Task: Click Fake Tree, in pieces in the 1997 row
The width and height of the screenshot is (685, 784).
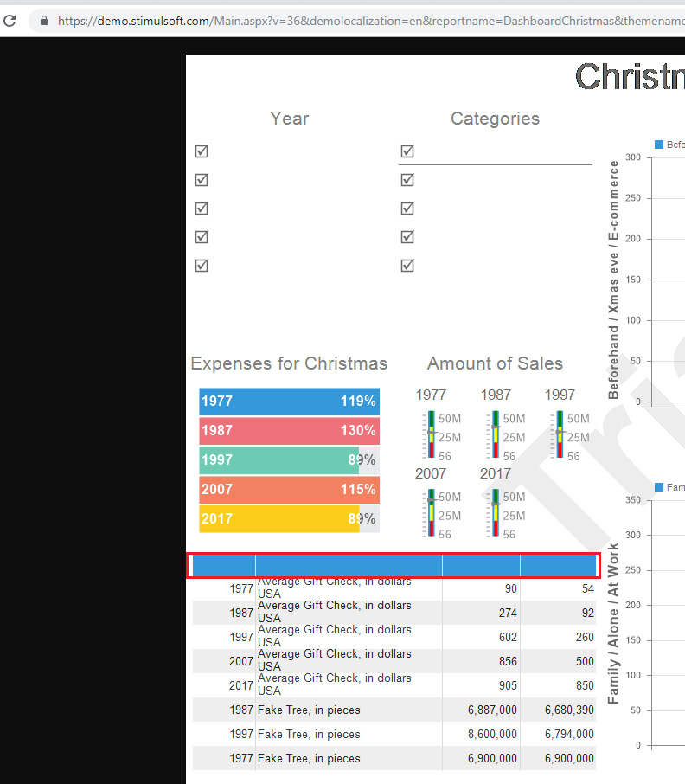Action: point(309,734)
